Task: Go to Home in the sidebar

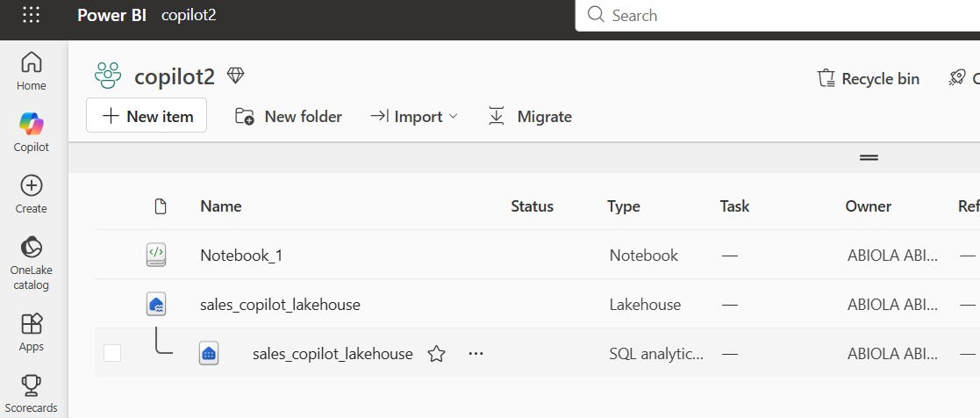Action: pyautogui.click(x=32, y=71)
